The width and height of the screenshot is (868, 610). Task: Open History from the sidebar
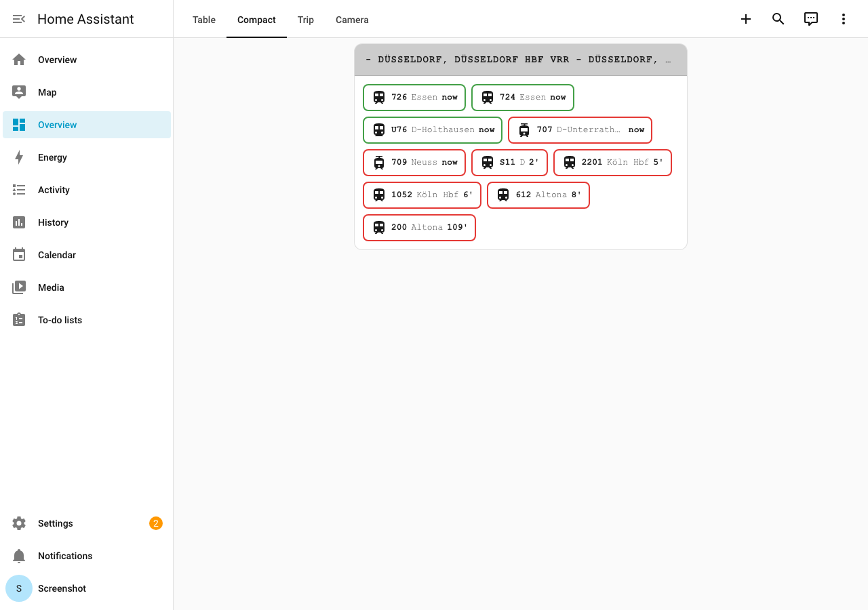(x=87, y=222)
